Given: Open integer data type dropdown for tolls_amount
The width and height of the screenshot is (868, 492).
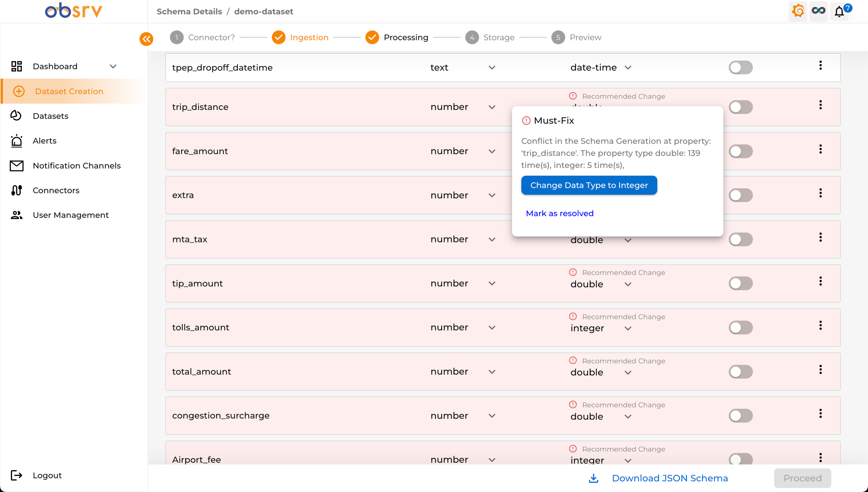Looking at the screenshot, I should tap(601, 328).
